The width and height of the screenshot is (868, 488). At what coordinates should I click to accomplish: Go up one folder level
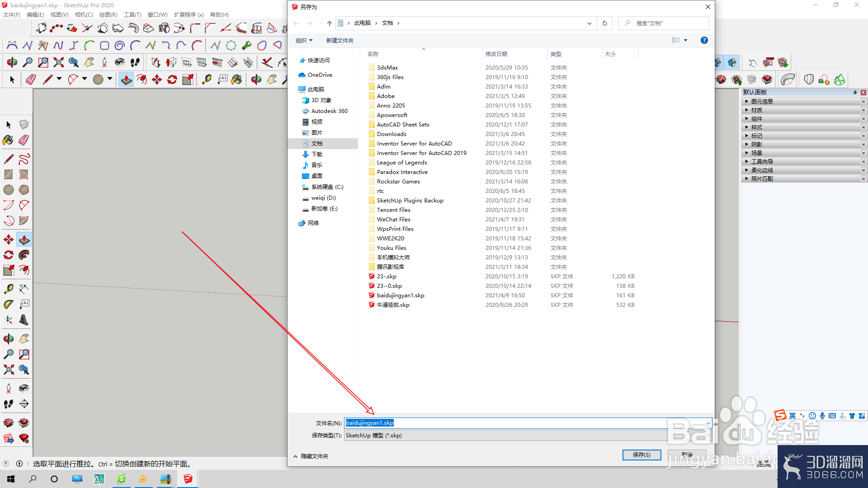[329, 23]
